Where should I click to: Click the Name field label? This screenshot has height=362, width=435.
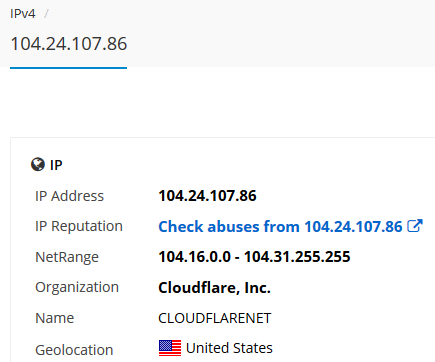click(x=55, y=318)
